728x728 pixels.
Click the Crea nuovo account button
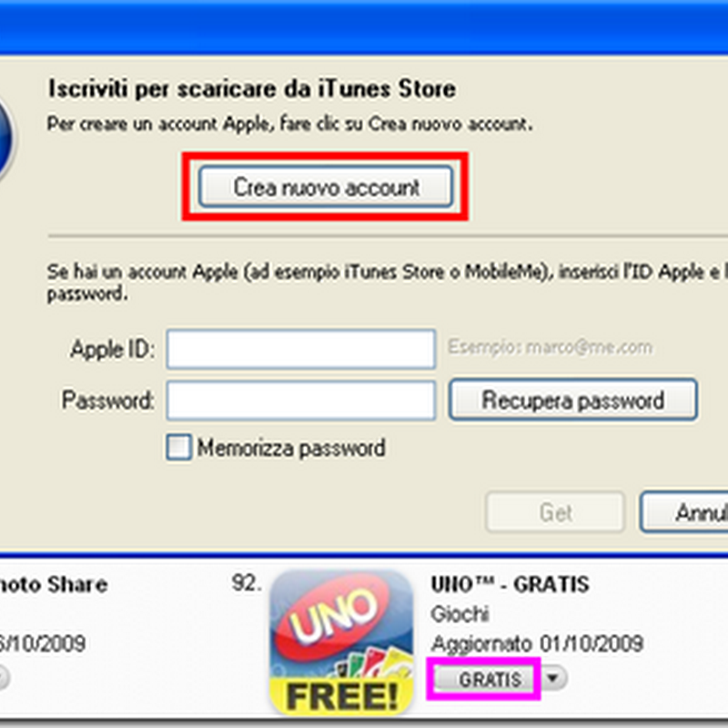pos(326,187)
